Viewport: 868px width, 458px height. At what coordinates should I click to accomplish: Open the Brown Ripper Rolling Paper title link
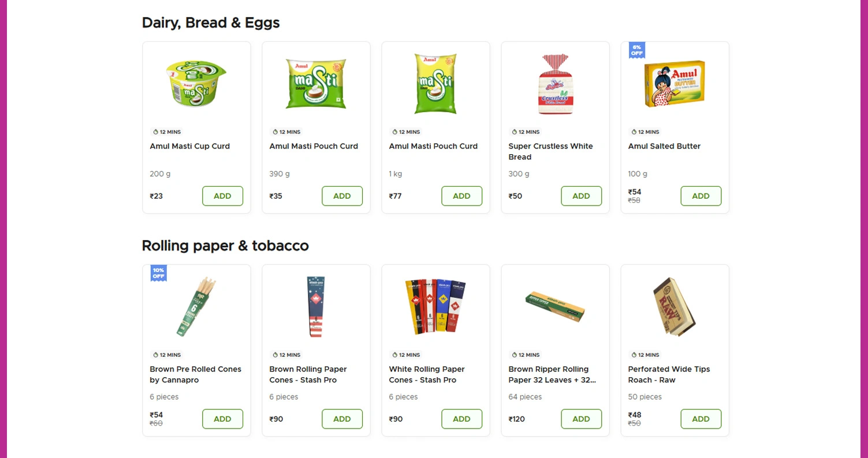(552, 374)
